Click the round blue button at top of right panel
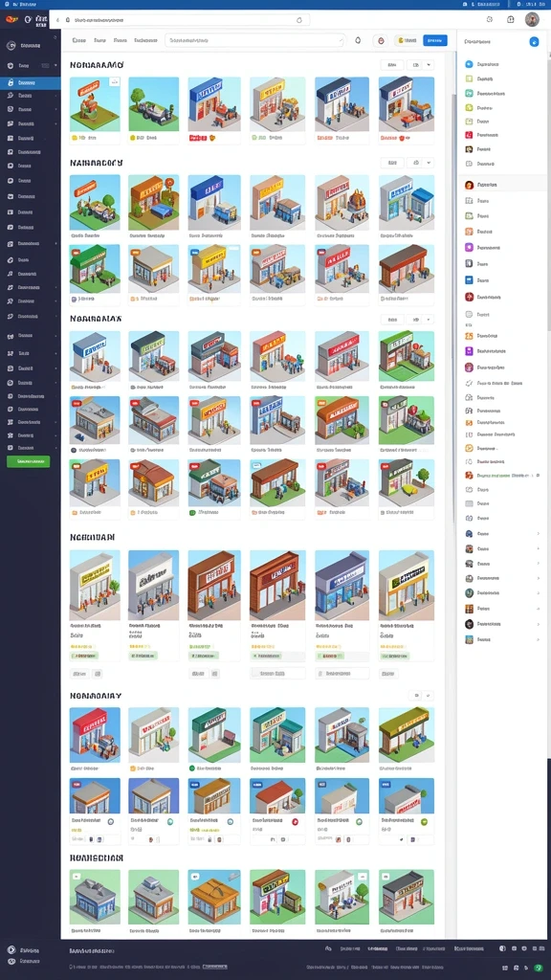Screen dimensions: 551x980 coord(534,42)
